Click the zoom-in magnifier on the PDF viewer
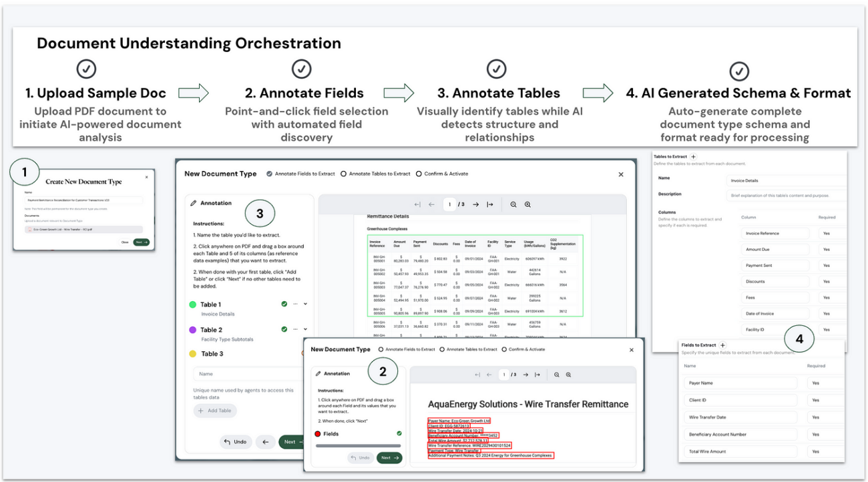Viewport: 868px width, 482px height. (x=528, y=204)
